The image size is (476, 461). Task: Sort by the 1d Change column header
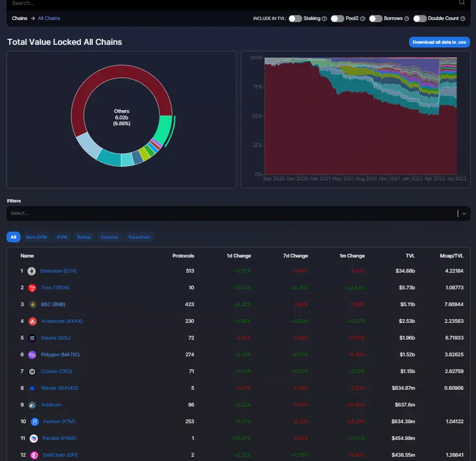click(x=239, y=256)
